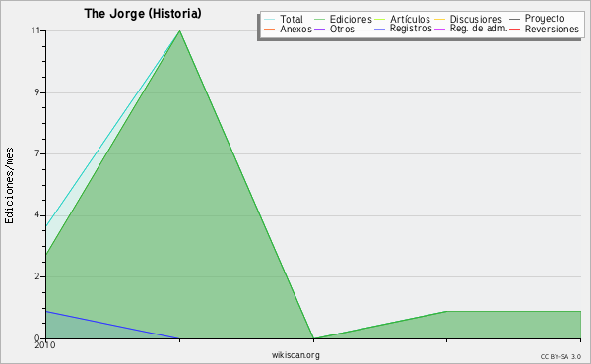Click the Artículos legend label
591x364 pixels.
tap(410, 19)
